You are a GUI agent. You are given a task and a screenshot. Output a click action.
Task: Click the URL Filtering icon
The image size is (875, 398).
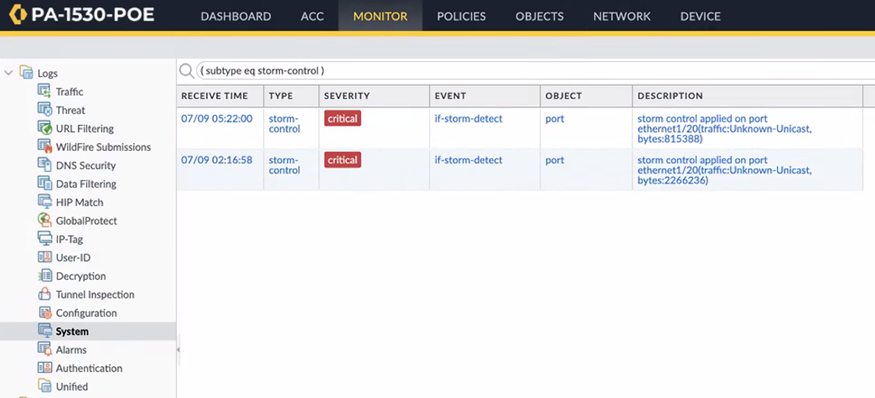[45, 128]
